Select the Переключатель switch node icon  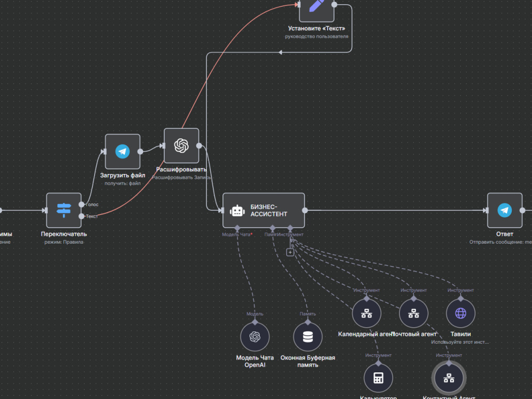[64, 210]
